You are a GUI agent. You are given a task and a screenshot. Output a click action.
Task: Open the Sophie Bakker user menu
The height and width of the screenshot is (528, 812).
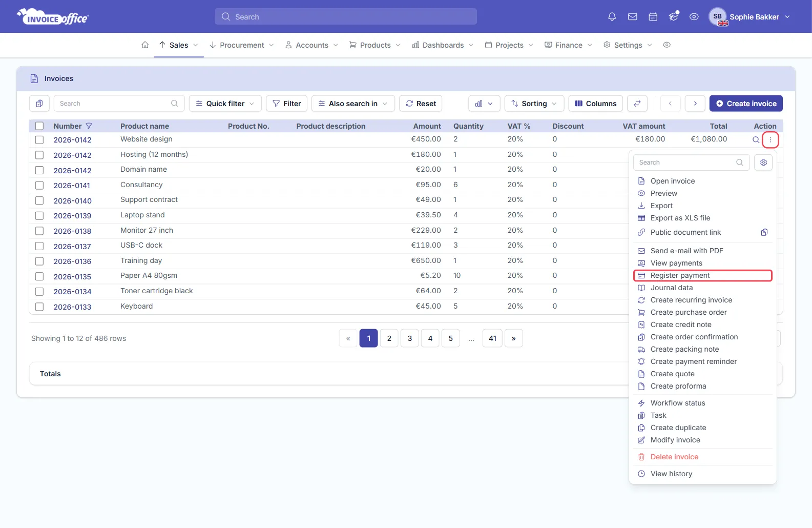[x=749, y=17]
